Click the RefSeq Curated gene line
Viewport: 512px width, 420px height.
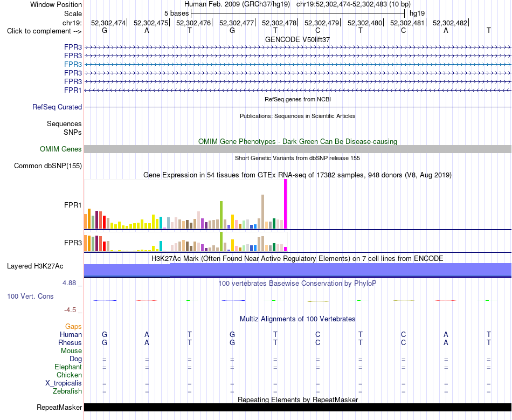(297, 107)
